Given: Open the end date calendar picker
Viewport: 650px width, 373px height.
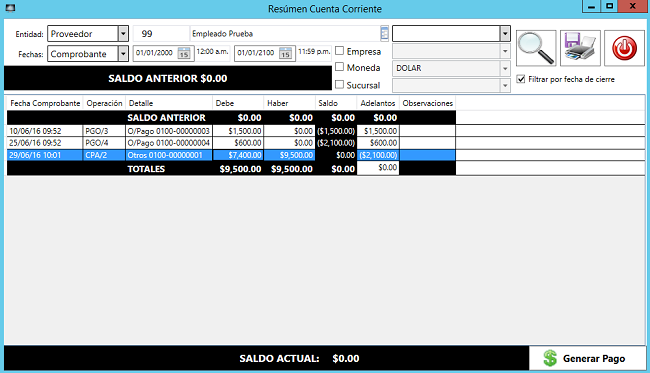Looking at the screenshot, I should [x=285, y=53].
